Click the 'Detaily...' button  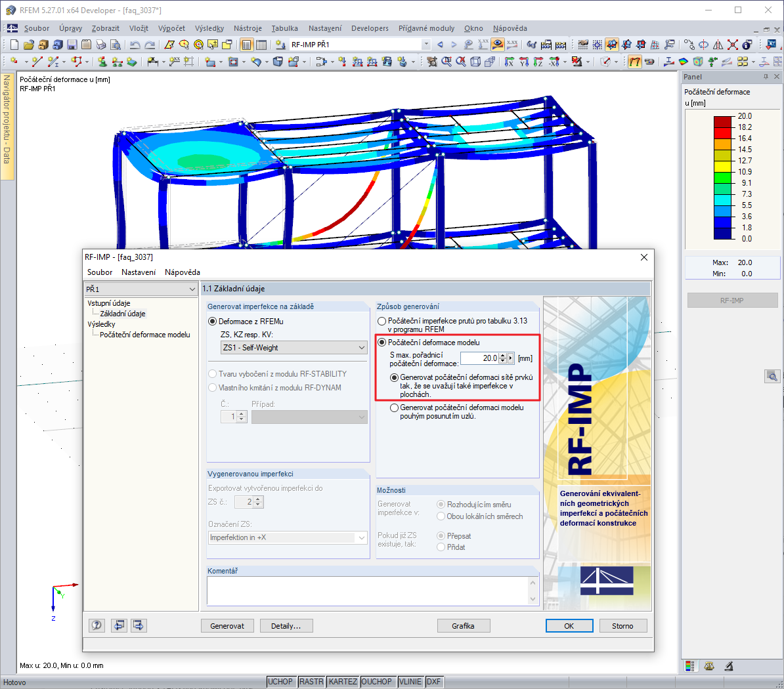coord(286,625)
